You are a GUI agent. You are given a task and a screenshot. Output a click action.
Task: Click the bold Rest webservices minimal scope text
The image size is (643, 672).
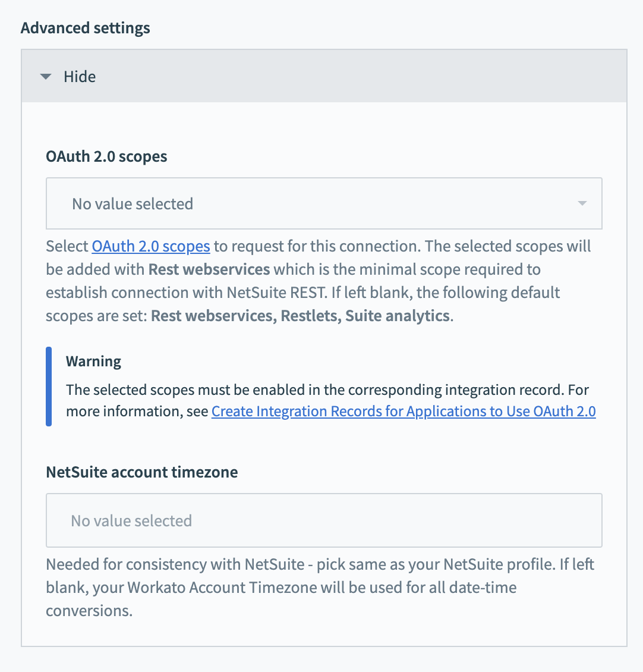pyautogui.click(x=209, y=269)
